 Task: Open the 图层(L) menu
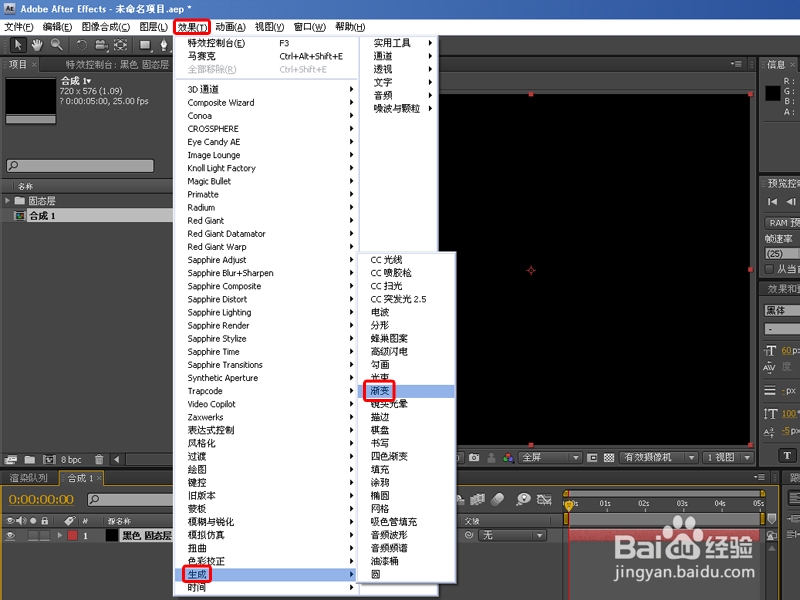(x=153, y=27)
